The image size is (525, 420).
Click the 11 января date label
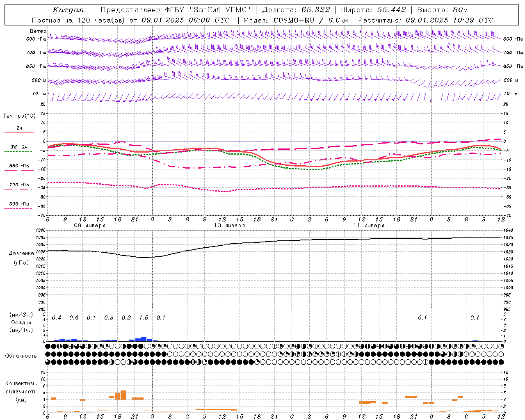coord(369,226)
